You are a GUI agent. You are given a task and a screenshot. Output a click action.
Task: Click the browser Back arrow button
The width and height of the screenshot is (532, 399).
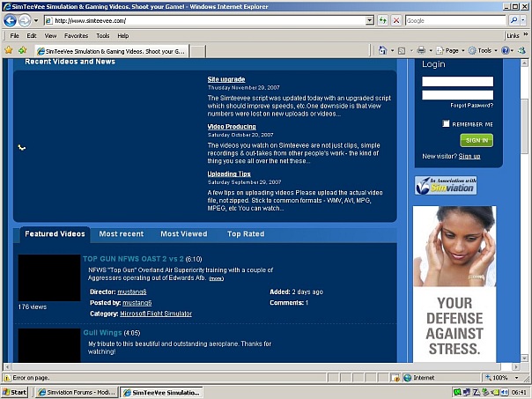pyautogui.click(x=10, y=20)
